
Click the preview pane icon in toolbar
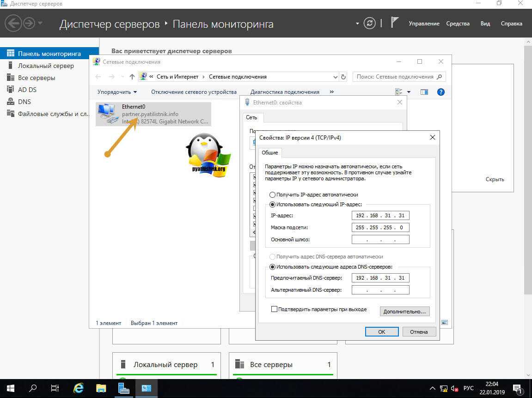(424, 92)
